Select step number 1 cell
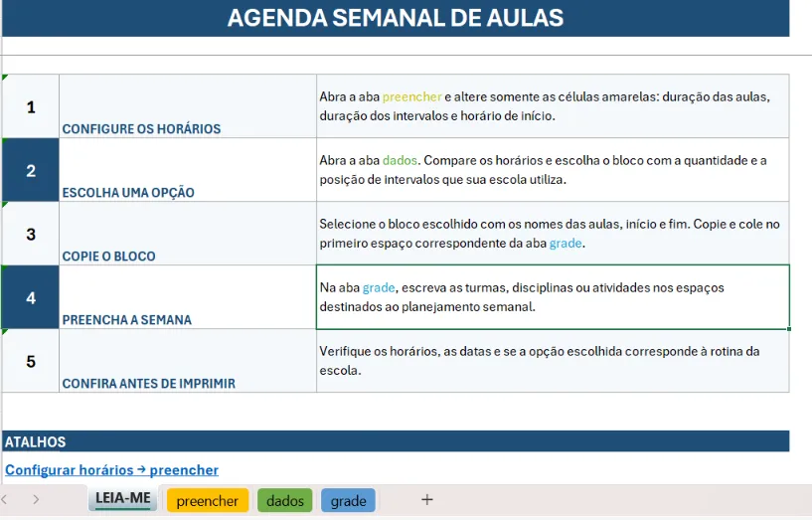The height and width of the screenshot is (520, 812). pos(31,106)
